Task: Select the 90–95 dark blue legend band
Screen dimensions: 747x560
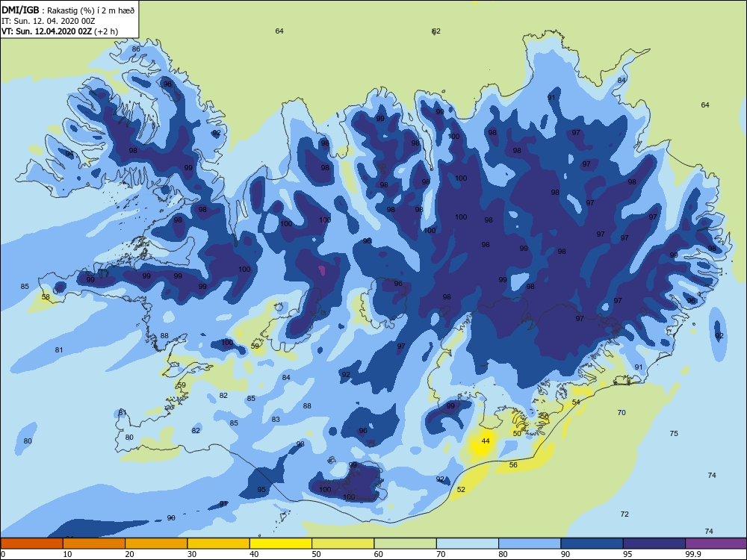Action: tap(592, 544)
